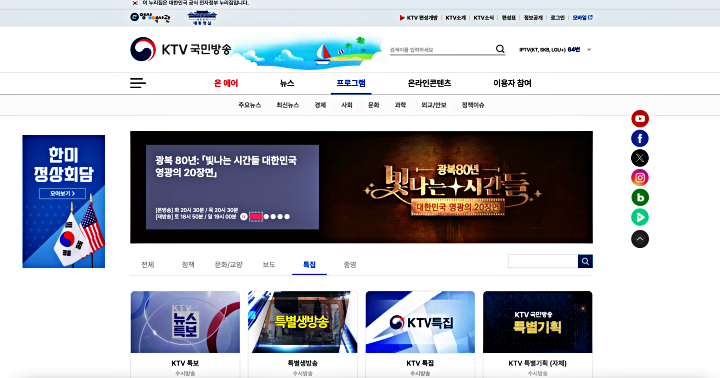Open the 사회 news category
Screen dimensions: 720x378
[x=347, y=105]
